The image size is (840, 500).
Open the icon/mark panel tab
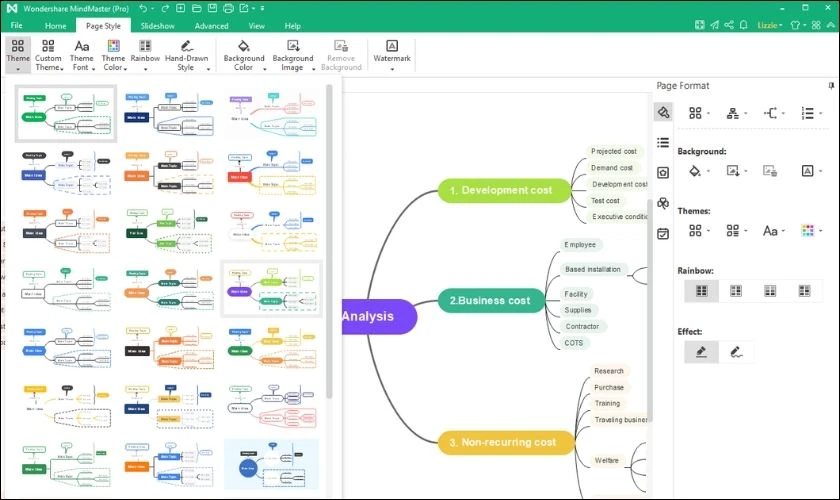click(x=663, y=173)
